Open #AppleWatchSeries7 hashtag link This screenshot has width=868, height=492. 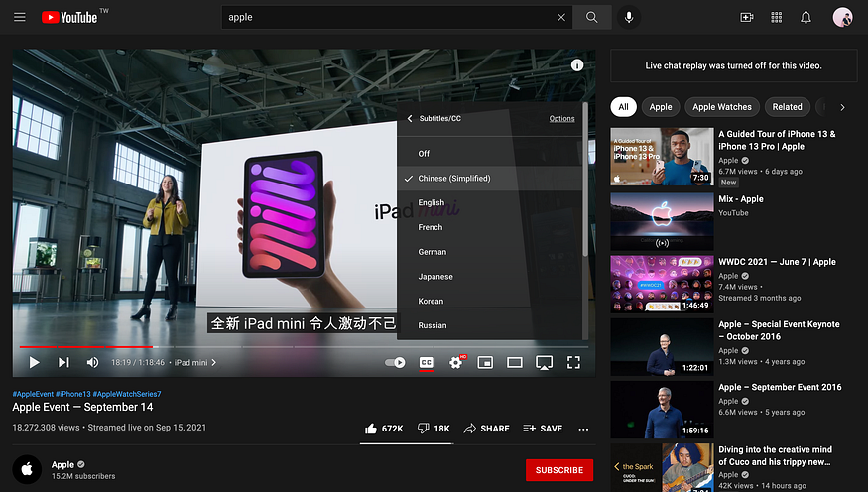pyautogui.click(x=127, y=394)
